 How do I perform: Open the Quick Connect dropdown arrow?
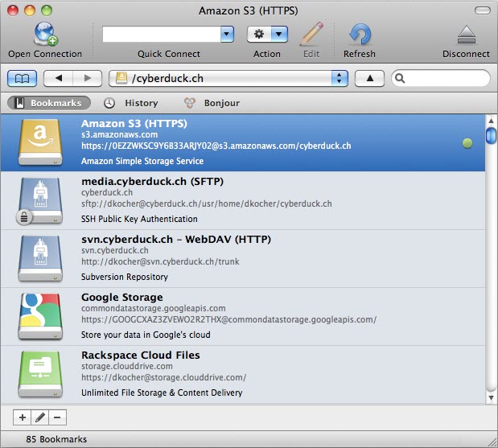(x=227, y=34)
